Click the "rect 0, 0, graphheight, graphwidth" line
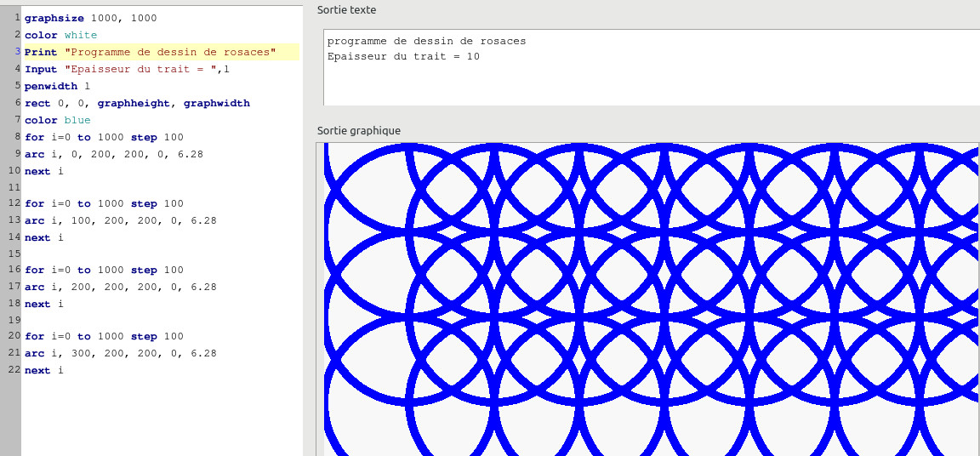Screen dimensions: 980x456 (x=137, y=103)
